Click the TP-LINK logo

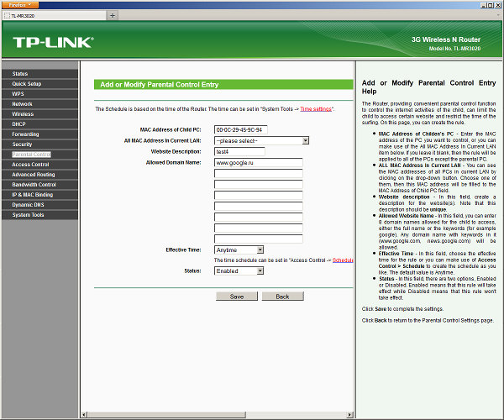pyautogui.click(x=54, y=42)
